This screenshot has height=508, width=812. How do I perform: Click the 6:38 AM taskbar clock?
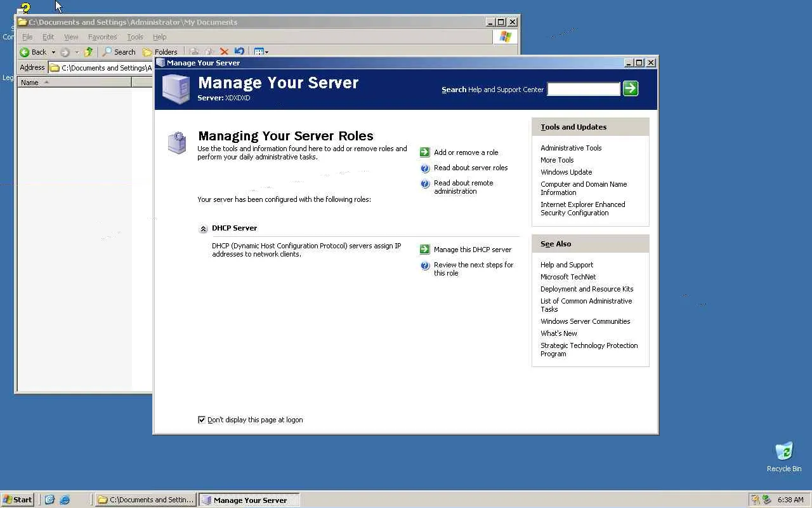click(x=790, y=500)
